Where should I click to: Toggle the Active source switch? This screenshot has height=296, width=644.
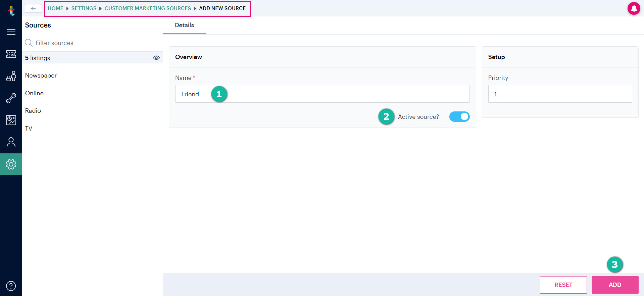point(459,116)
